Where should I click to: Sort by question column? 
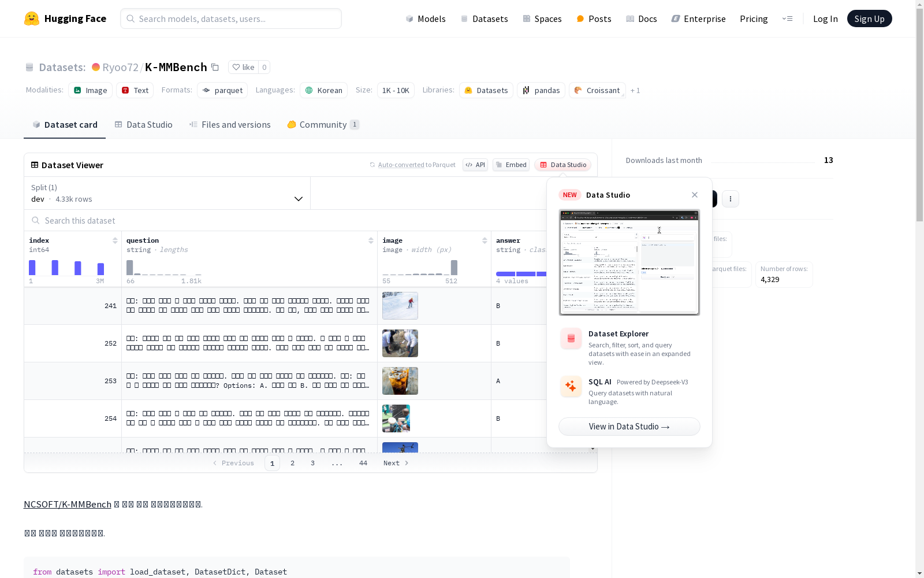tap(371, 240)
